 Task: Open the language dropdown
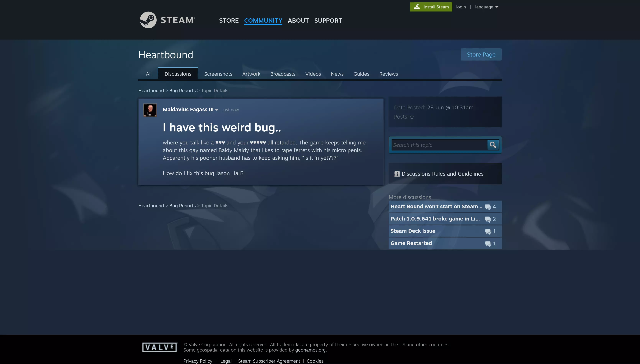point(486,7)
